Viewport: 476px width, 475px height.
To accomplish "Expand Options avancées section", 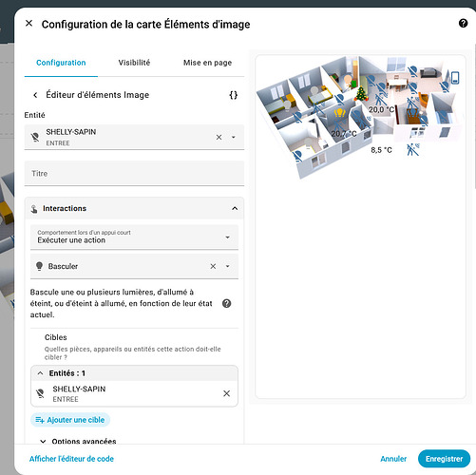I will tap(79, 441).
